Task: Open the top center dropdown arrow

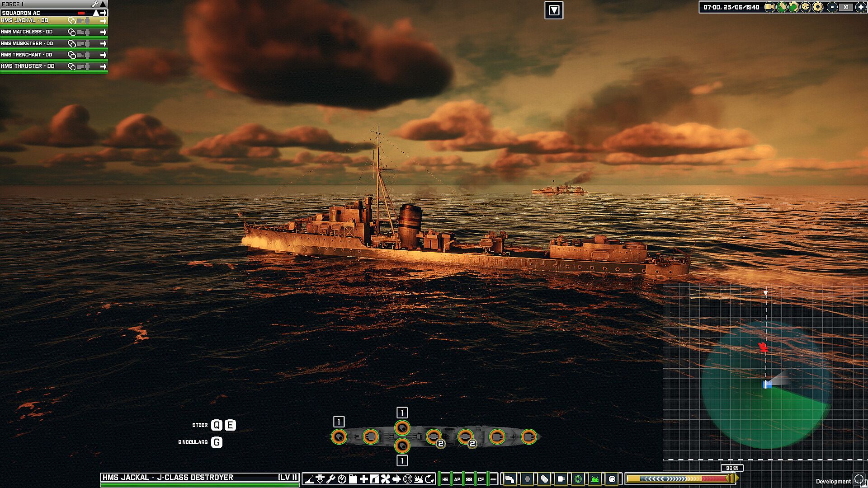Action: (554, 10)
